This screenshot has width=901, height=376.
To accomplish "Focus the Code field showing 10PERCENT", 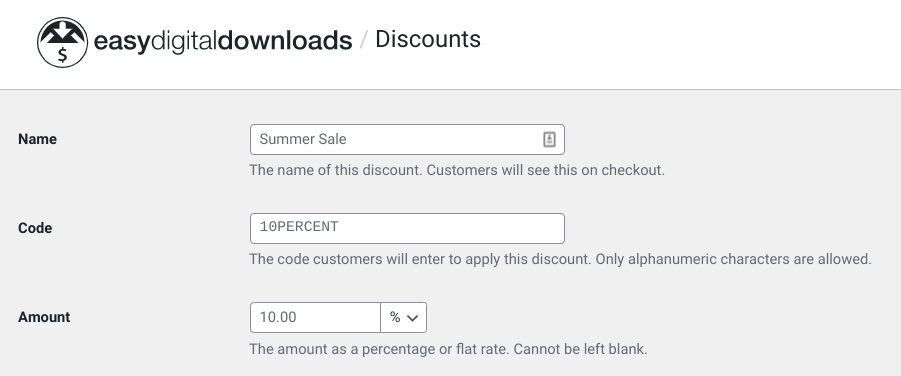I will (x=407, y=228).
